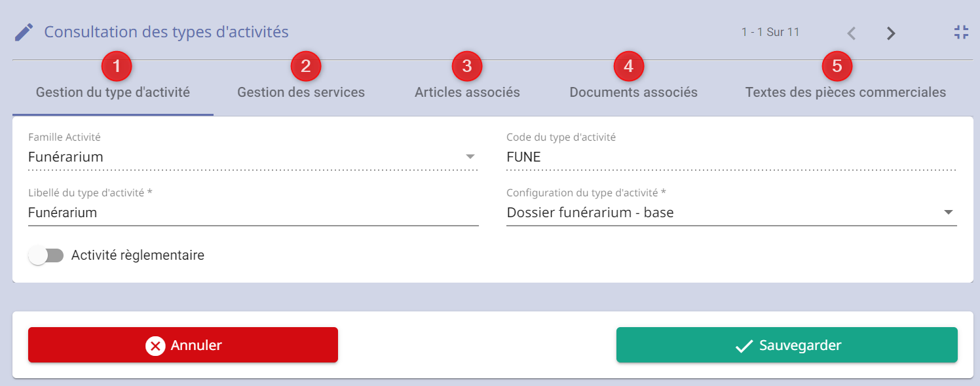Open the Gestion du type d'activité tab
This screenshot has width=980, height=386.
(113, 92)
